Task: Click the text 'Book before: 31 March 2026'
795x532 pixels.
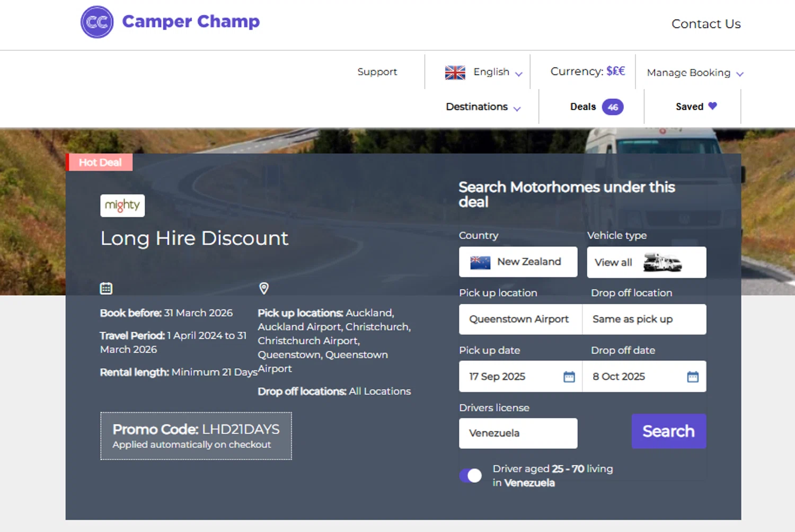Action: 166,313
